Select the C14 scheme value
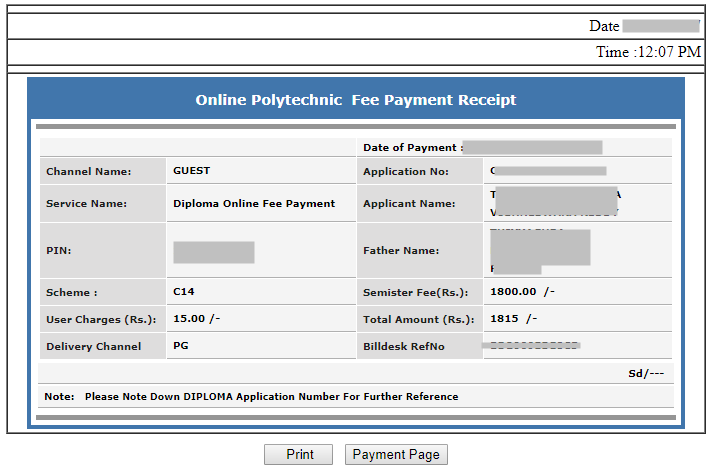711x471 pixels. [x=183, y=292]
